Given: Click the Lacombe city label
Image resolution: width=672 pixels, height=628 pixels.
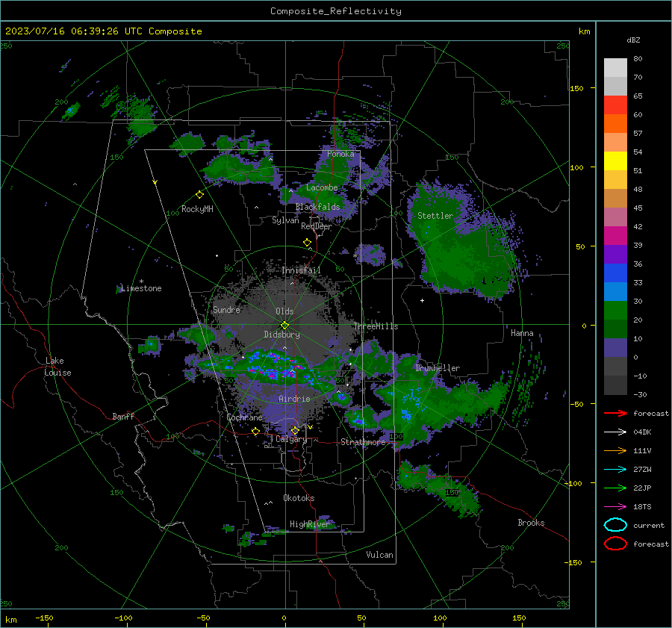Looking at the screenshot, I should coord(322,187).
